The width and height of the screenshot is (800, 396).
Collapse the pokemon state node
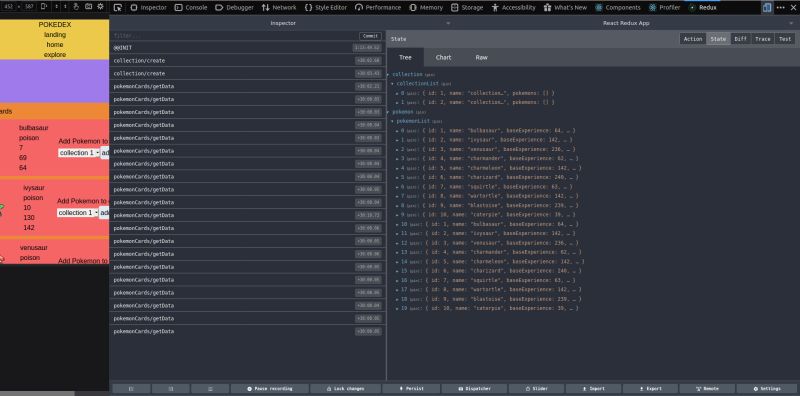click(x=389, y=112)
